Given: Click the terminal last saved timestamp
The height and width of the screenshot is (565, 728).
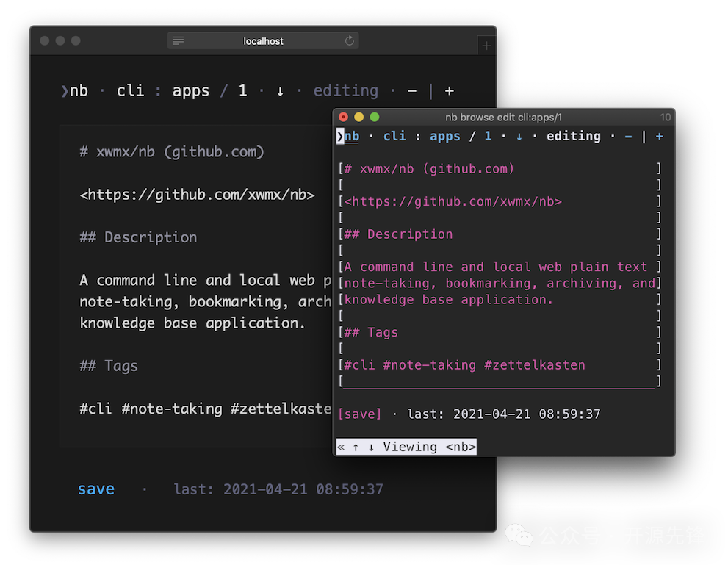Looking at the screenshot, I should pyautogui.click(x=504, y=414).
